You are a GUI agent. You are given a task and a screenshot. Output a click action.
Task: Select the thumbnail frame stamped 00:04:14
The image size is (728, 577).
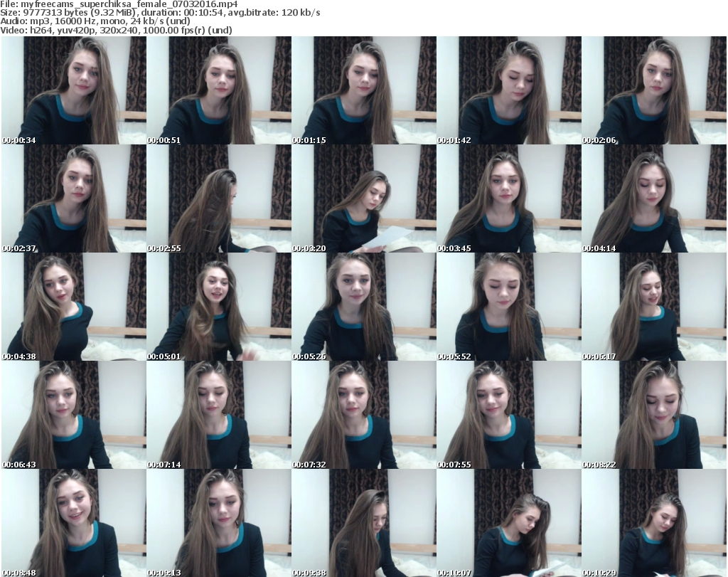(654, 198)
